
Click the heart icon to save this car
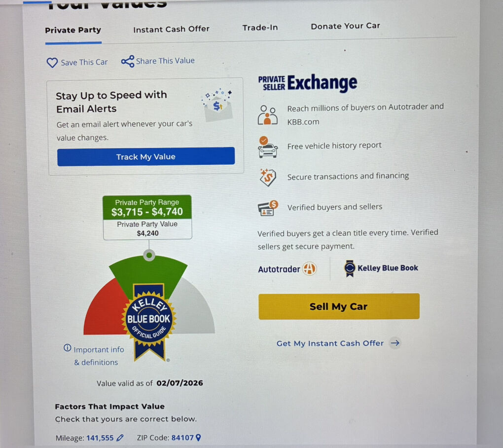52,62
